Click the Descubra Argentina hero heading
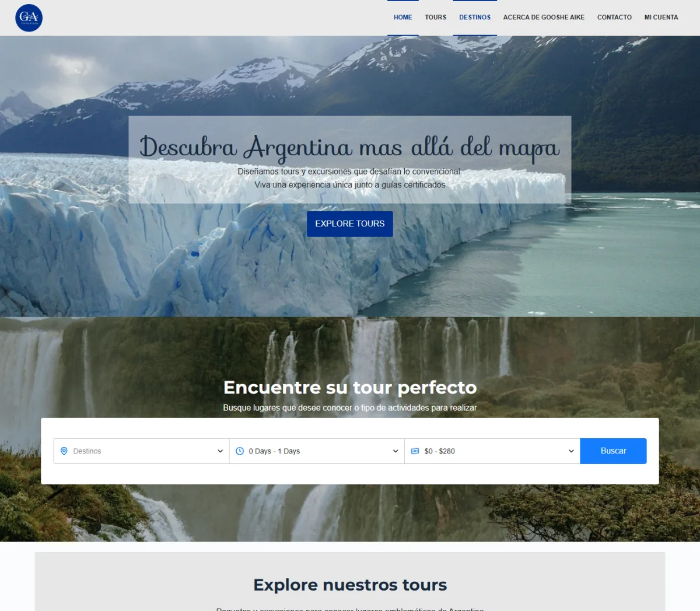 coord(349,148)
